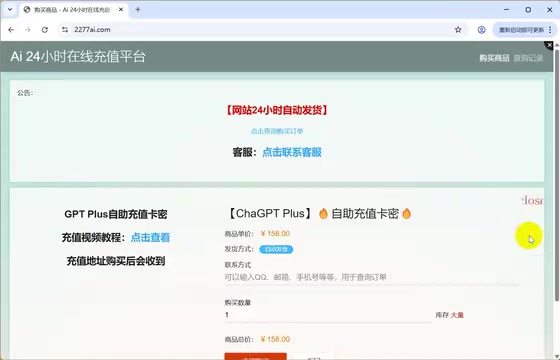The image size is (560, 360).
Task: Click the Ai 24小时在线充值平台 site title
Action: tap(78, 56)
